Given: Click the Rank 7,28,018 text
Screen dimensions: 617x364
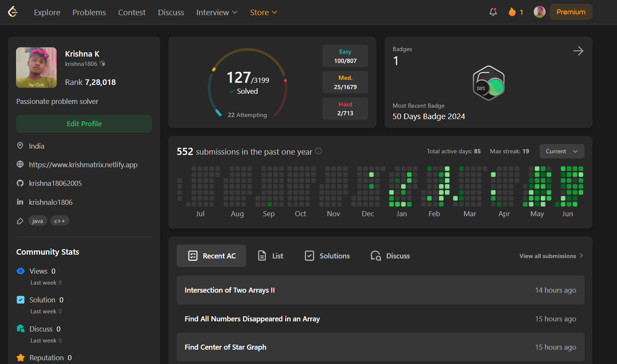Looking at the screenshot, I should click(x=90, y=82).
